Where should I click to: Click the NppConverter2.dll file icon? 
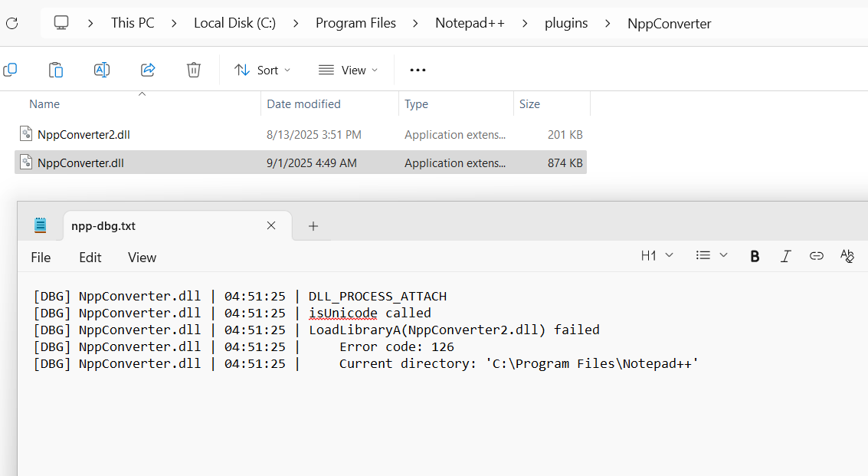pyautogui.click(x=26, y=133)
